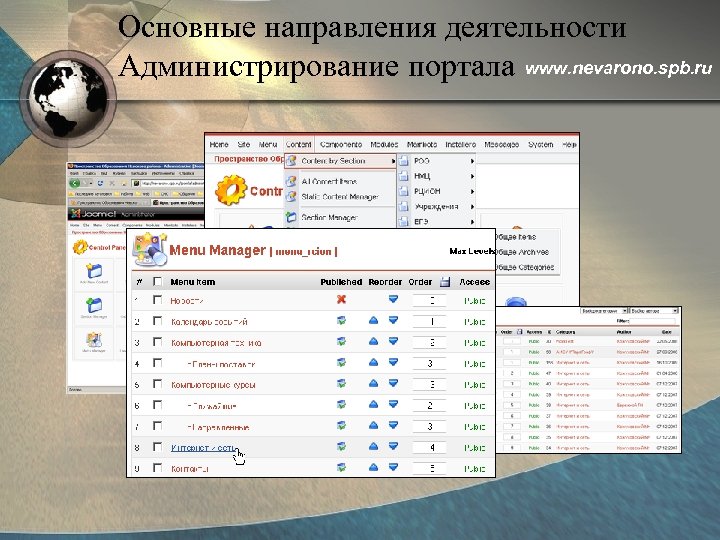Click the Static Content Manager menu icon
This screenshot has width=720, height=540.
click(x=291, y=197)
